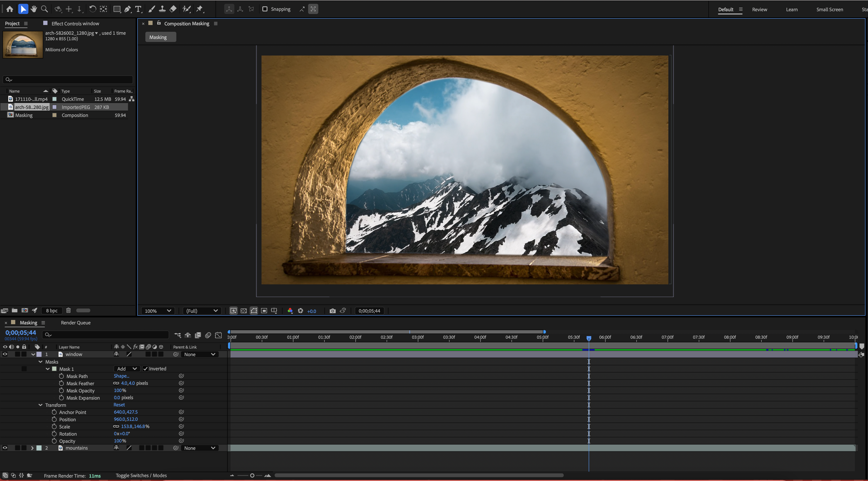Select the Hand tool
The height and width of the screenshot is (481, 868).
[34, 9]
